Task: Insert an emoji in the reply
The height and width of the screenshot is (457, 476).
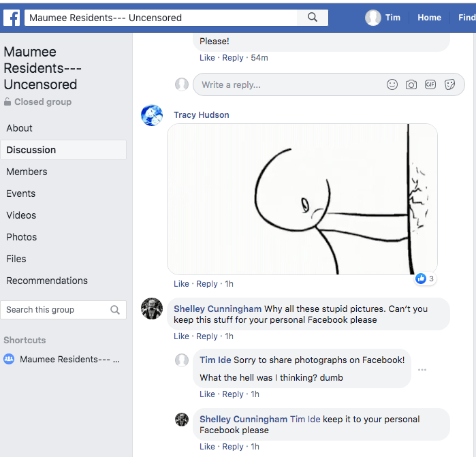Action: (392, 84)
